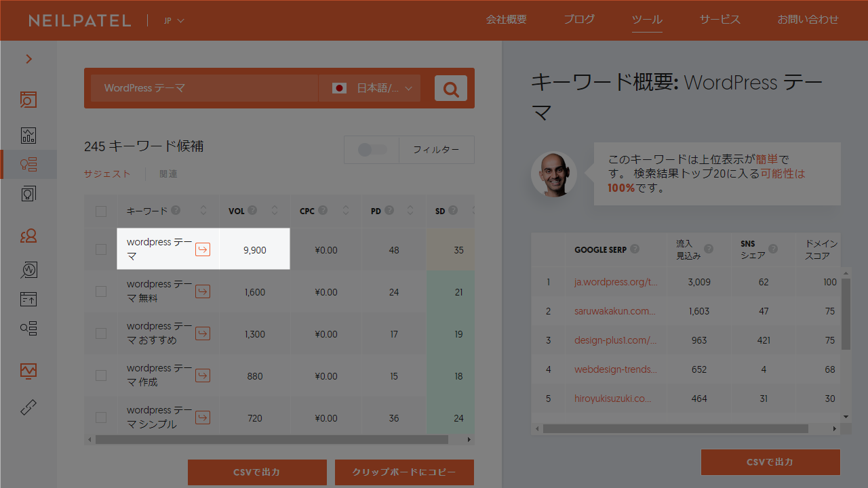Switch to the 関連 tab
Viewport: 868px width, 488px height.
[168, 174]
